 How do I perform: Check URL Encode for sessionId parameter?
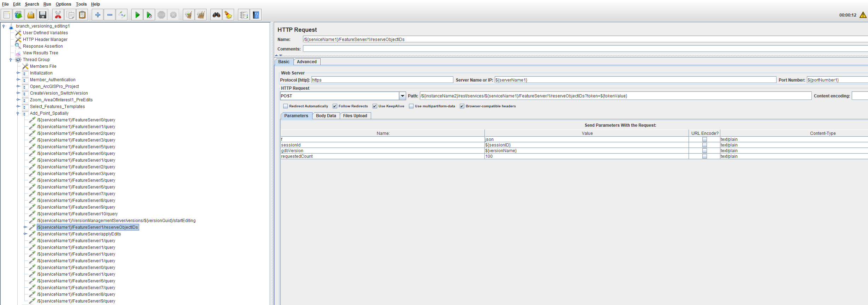[704, 145]
